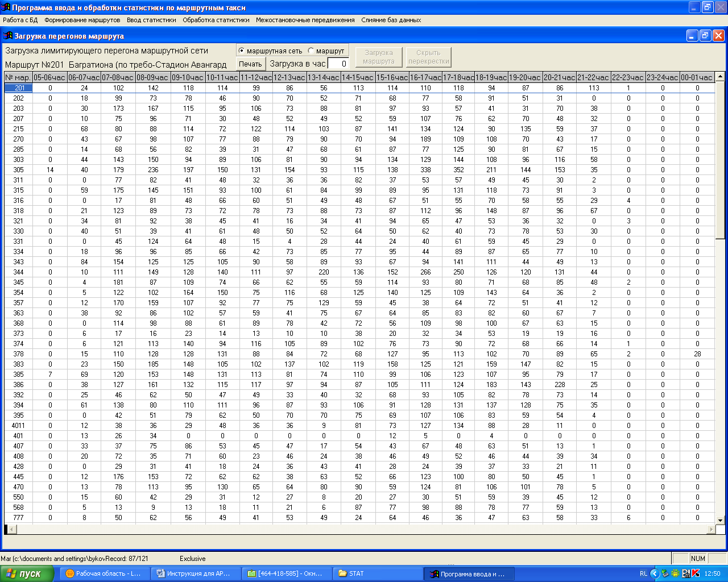Click the horizontal scrollbar left arrow
This screenshot has height=582, width=728.
click(13, 529)
